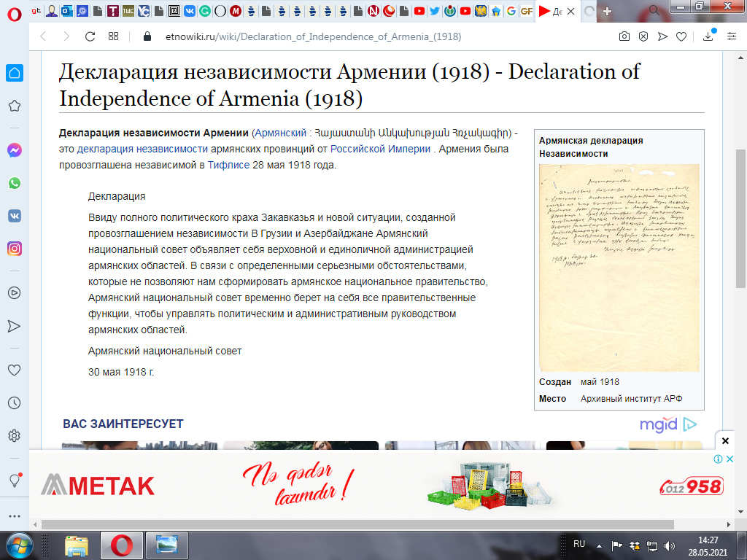
Task: Open the volume speaker tray icon
Action: 670,546
